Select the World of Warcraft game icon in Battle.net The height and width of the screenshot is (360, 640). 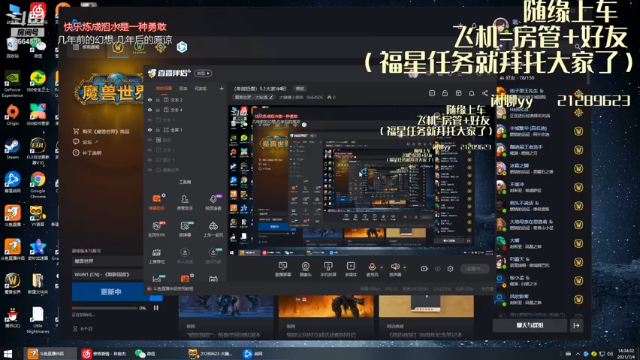click(x=118, y=47)
